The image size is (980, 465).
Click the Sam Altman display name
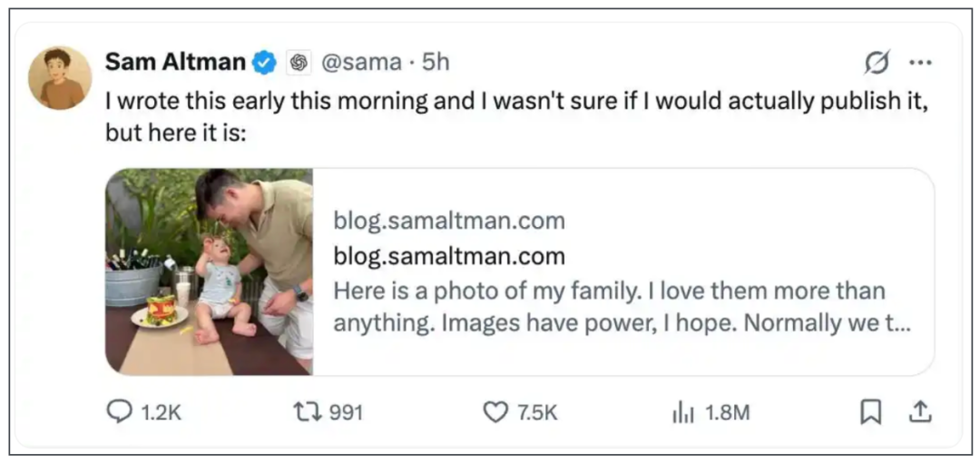click(175, 63)
